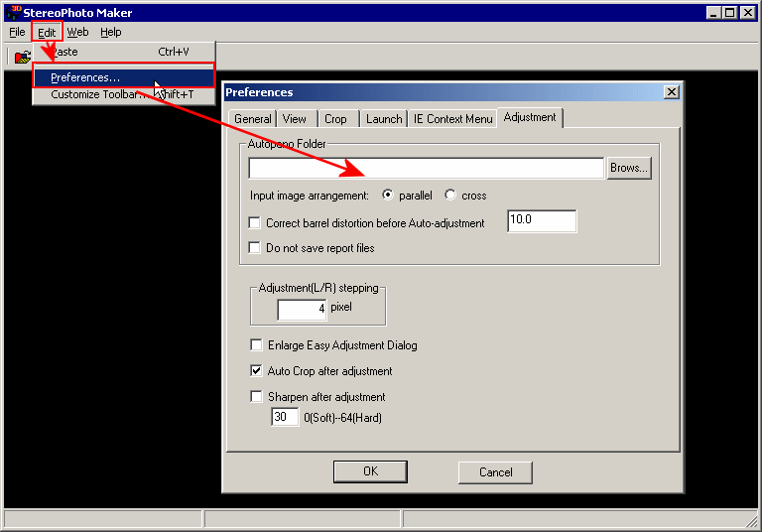The image size is (762, 532).
Task: Switch to the Launch tab
Action: [384, 119]
